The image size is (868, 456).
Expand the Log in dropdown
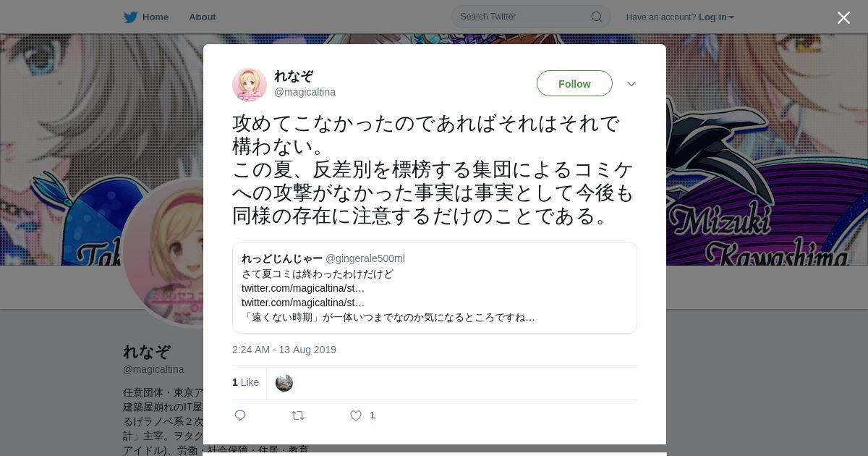tap(716, 17)
